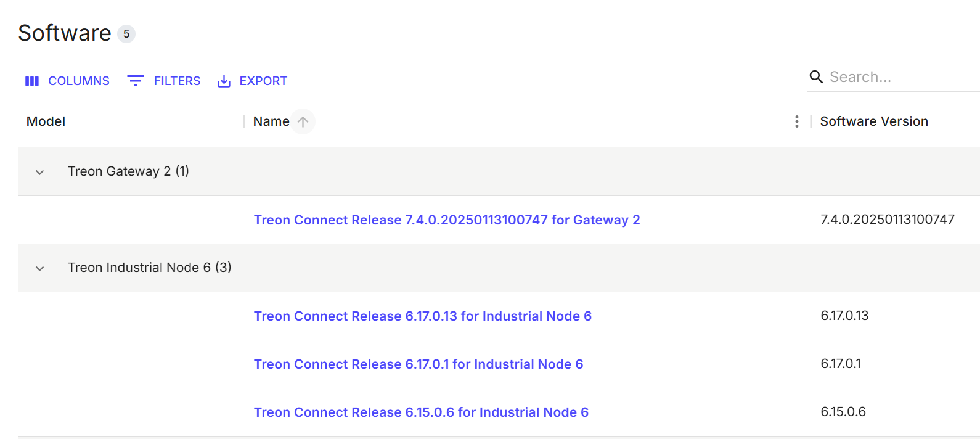Click the Software page heading
Viewport: 980px width, 439px height.
click(65, 33)
